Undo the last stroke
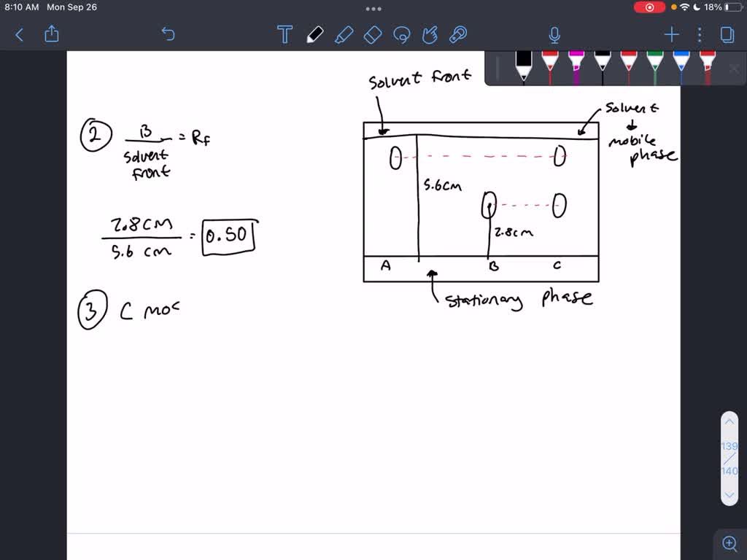Viewport: 747px width, 560px height. pos(169,34)
